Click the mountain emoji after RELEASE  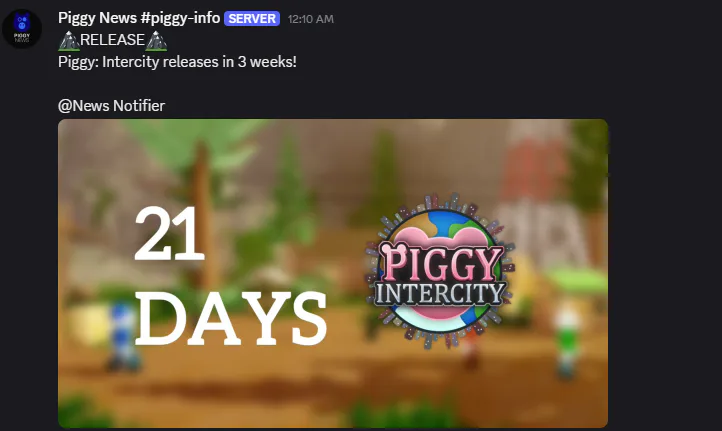click(x=156, y=41)
